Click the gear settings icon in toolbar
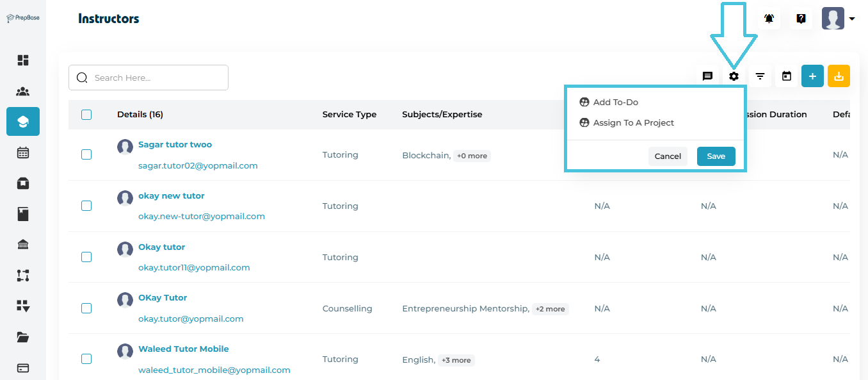Image resolution: width=868 pixels, height=380 pixels. pyautogui.click(x=734, y=76)
